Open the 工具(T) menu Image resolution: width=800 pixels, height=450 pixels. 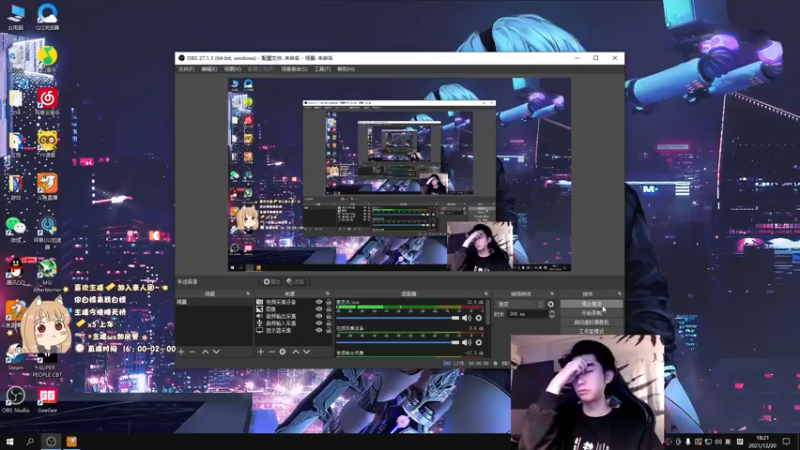click(322, 69)
